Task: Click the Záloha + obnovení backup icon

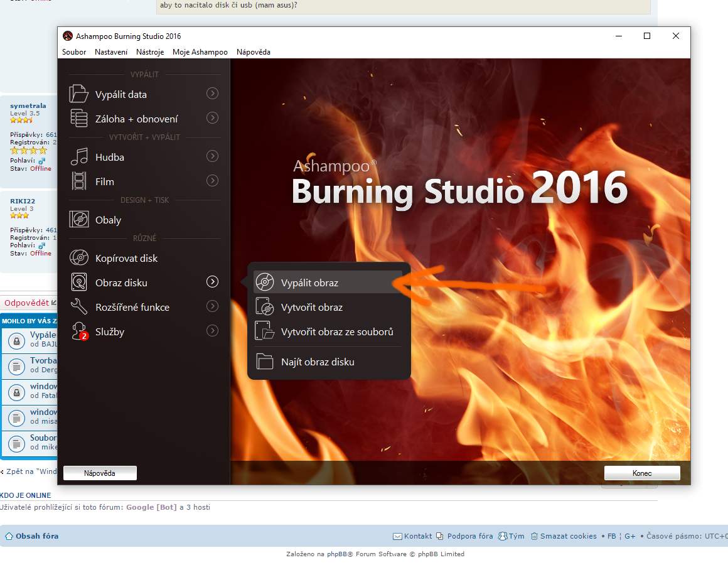Action: (78, 118)
